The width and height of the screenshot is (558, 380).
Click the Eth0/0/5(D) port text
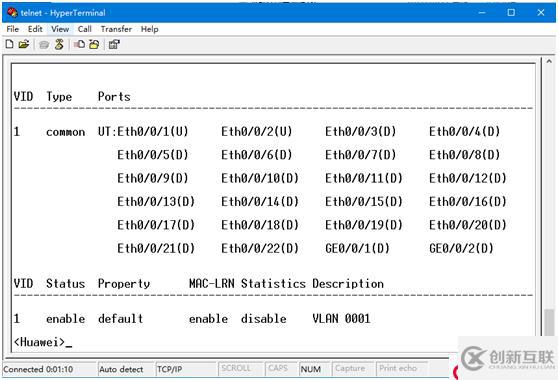point(153,155)
